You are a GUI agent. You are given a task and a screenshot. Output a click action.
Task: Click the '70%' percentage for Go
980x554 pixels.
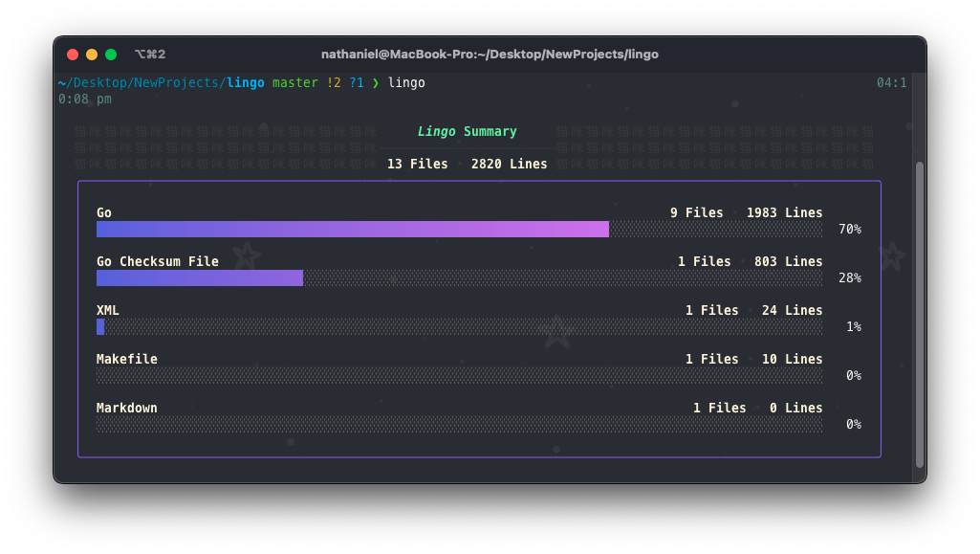(x=850, y=229)
